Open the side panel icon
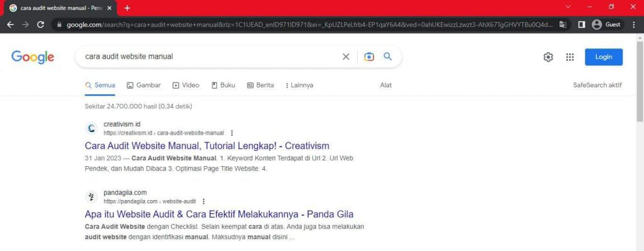The height and width of the screenshot is (251, 644). 582,25
